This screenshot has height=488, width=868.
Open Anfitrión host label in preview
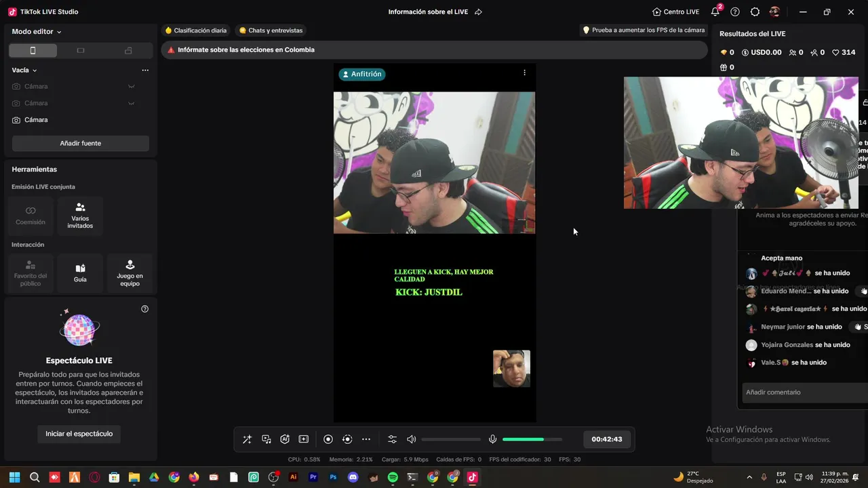362,75
